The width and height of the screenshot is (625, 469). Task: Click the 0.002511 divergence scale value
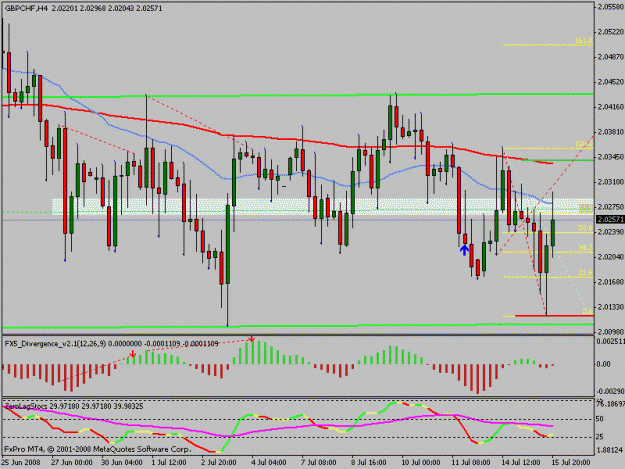pyautogui.click(x=610, y=341)
